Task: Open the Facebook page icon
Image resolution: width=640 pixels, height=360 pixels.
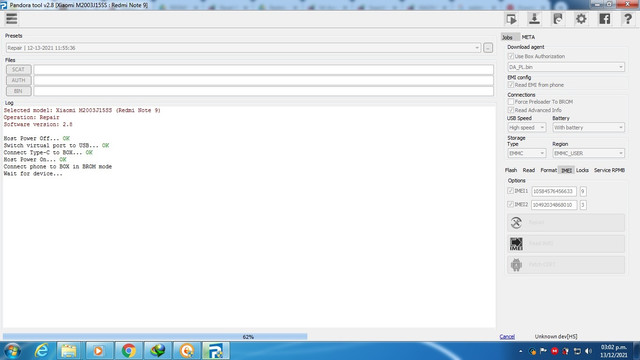Action: point(604,19)
